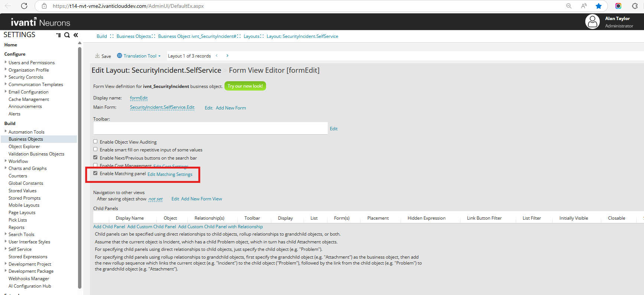This screenshot has height=295, width=644.
Task: Click the Save icon in toolbar
Action: (x=97, y=56)
